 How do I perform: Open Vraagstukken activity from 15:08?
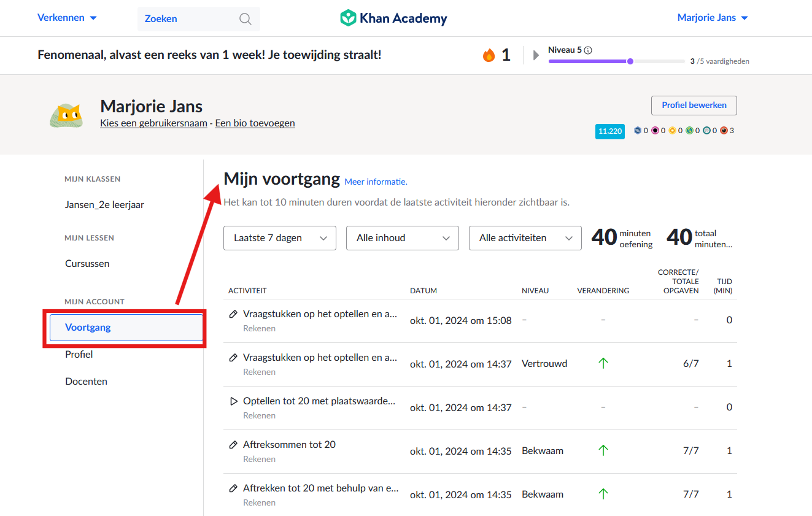click(x=320, y=314)
